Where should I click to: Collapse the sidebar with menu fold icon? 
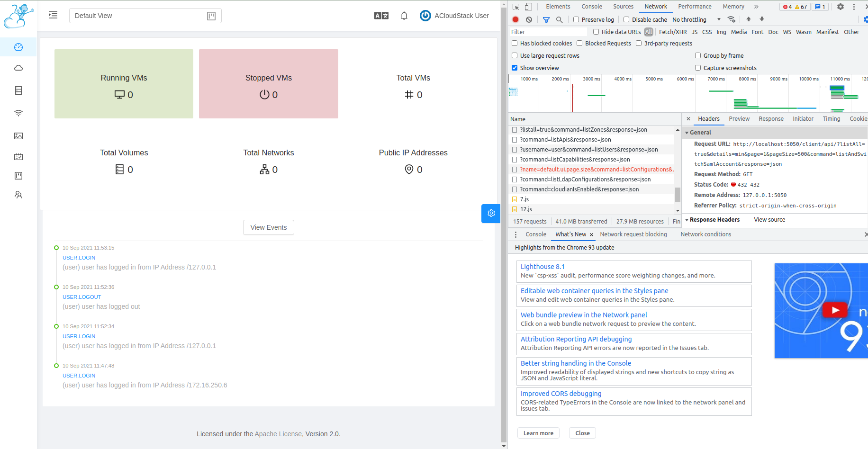(53, 15)
